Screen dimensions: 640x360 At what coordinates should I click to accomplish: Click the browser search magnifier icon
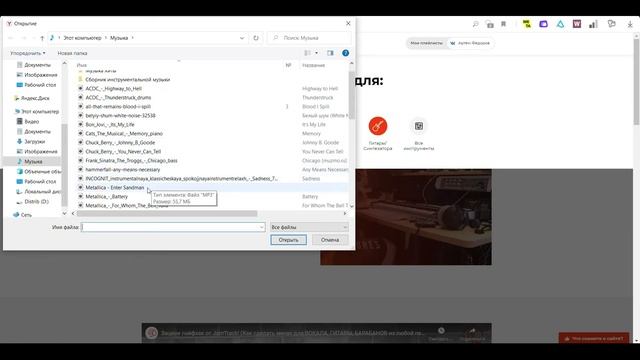point(476,24)
